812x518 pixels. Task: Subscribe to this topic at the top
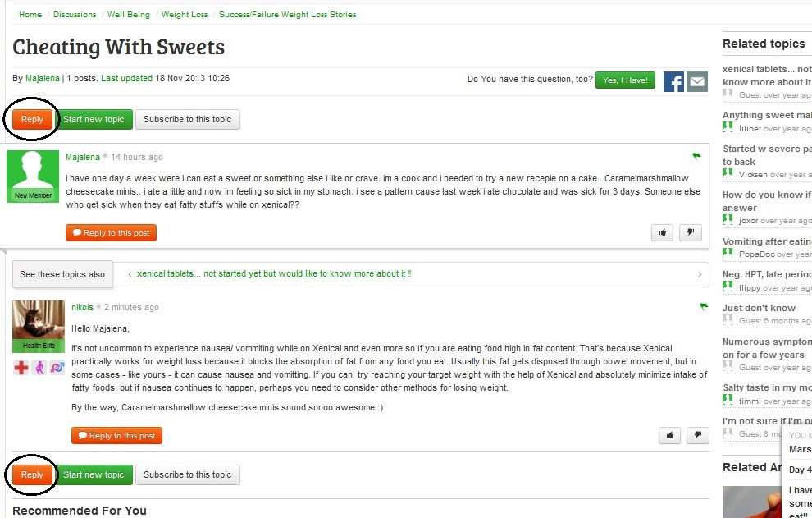coord(188,119)
